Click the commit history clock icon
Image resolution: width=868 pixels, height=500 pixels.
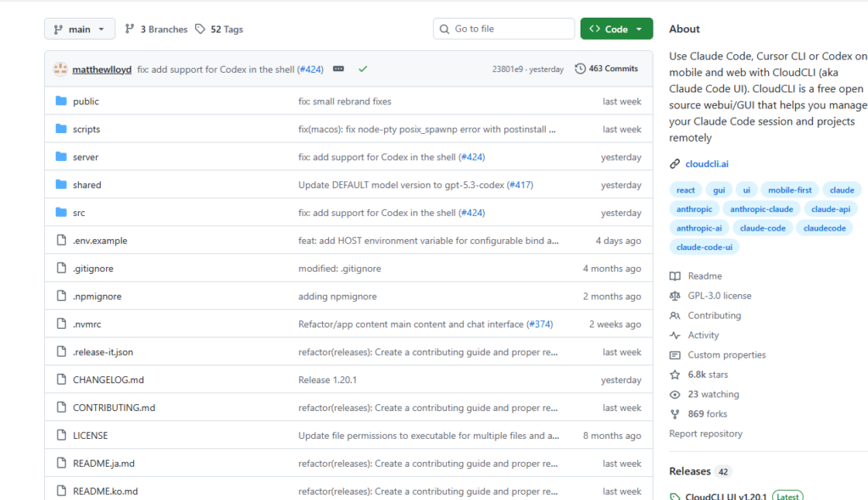coord(580,69)
